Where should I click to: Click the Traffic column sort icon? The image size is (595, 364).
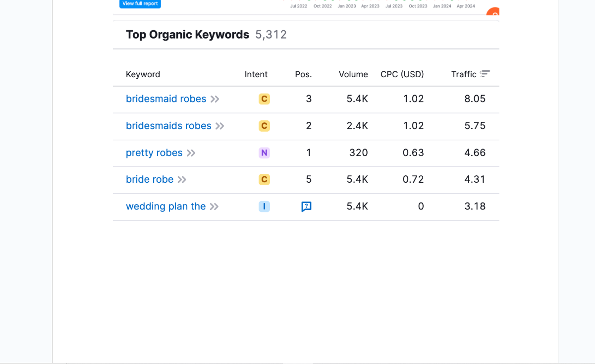(x=485, y=74)
